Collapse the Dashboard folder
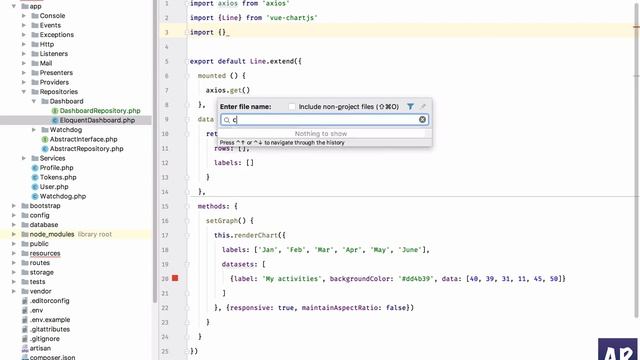Image resolution: width=640 pixels, height=360 pixels. 34,101
